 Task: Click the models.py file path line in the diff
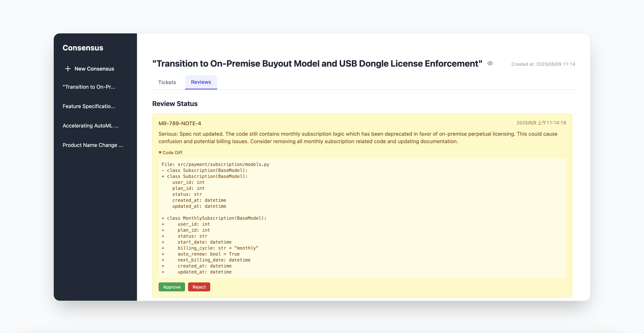tap(215, 164)
